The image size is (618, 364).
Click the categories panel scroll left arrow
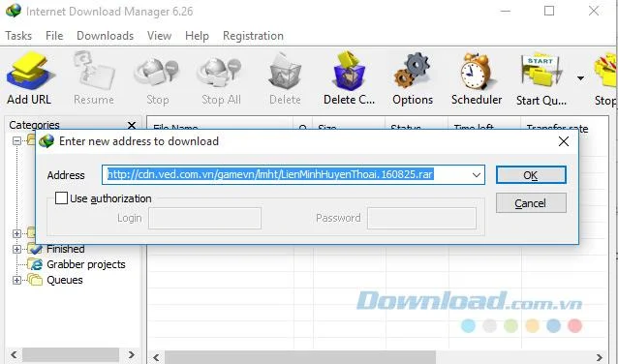tap(14, 355)
